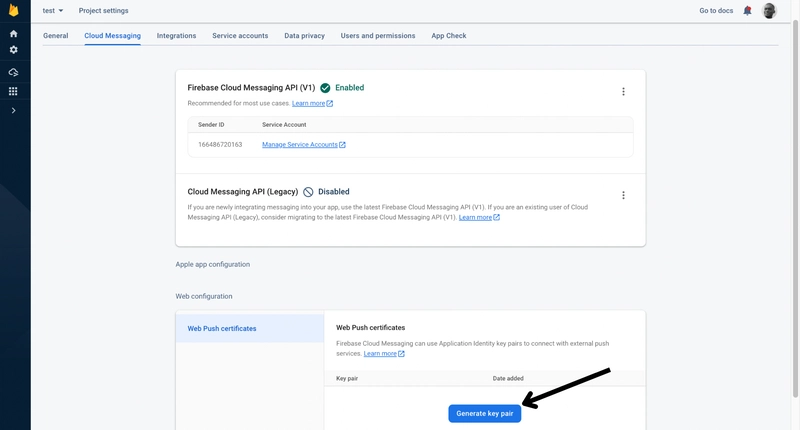Open notifications bell icon
The width and height of the screenshot is (800, 430).
[x=747, y=11]
